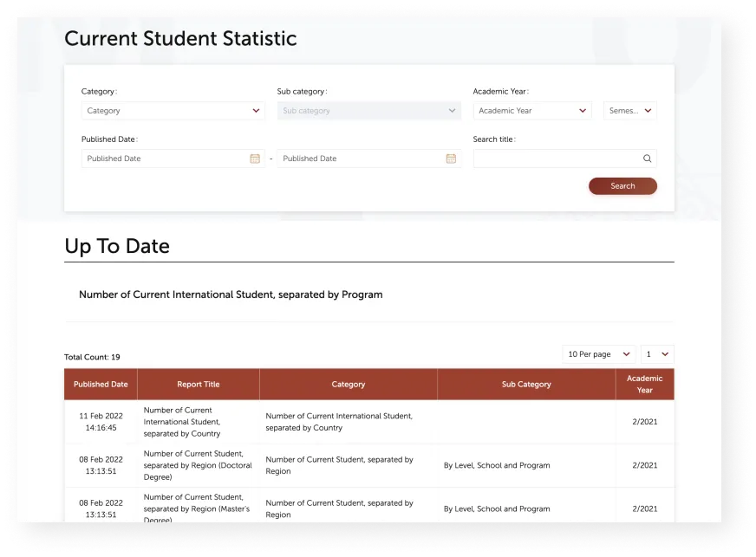Click the Category column header
Screen dimensions: 756x557
[349, 385]
